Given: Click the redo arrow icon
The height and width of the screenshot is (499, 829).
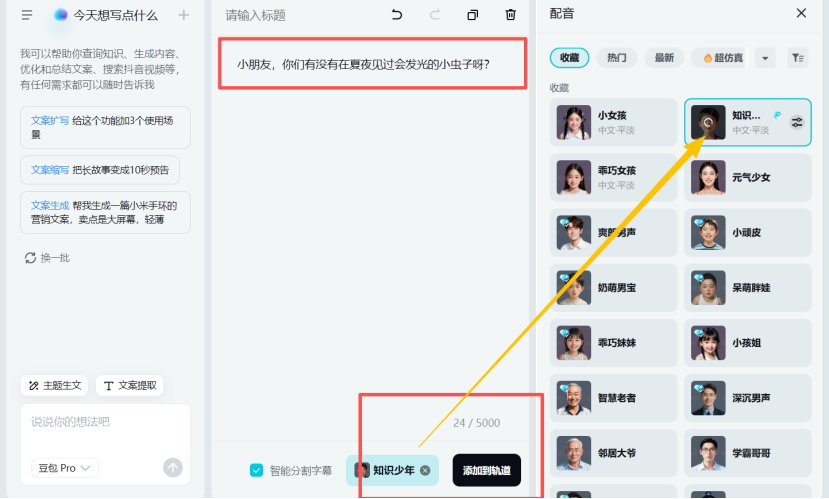Looking at the screenshot, I should click(x=435, y=14).
